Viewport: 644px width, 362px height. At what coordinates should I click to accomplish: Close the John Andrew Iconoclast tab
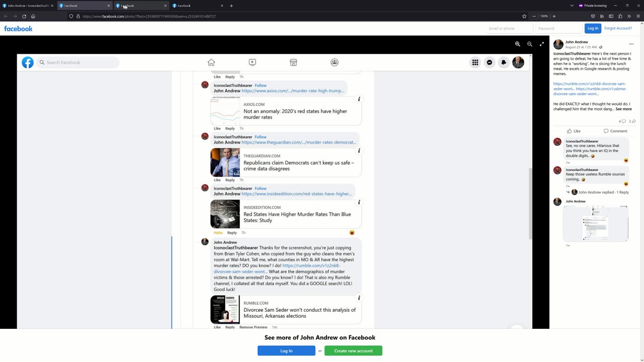52,6
